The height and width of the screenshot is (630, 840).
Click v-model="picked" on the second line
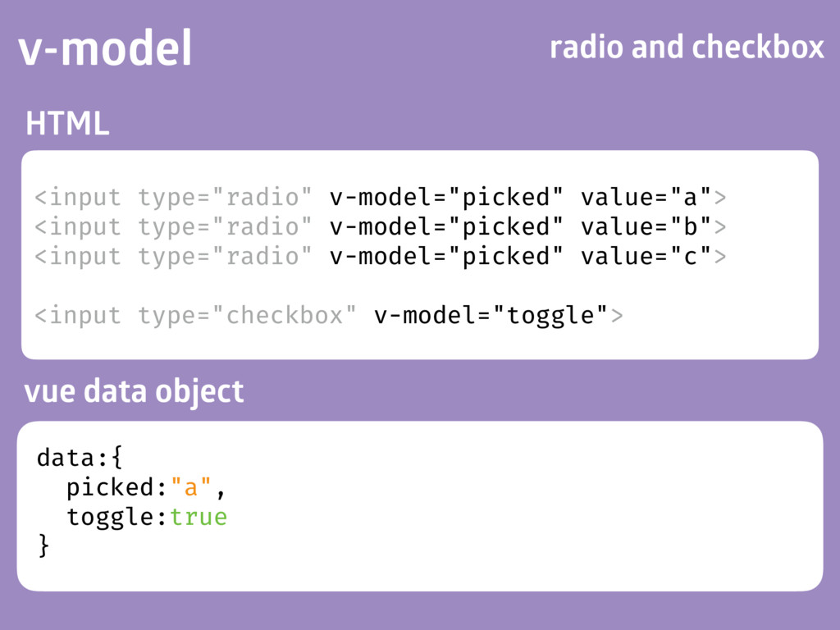pos(446,227)
